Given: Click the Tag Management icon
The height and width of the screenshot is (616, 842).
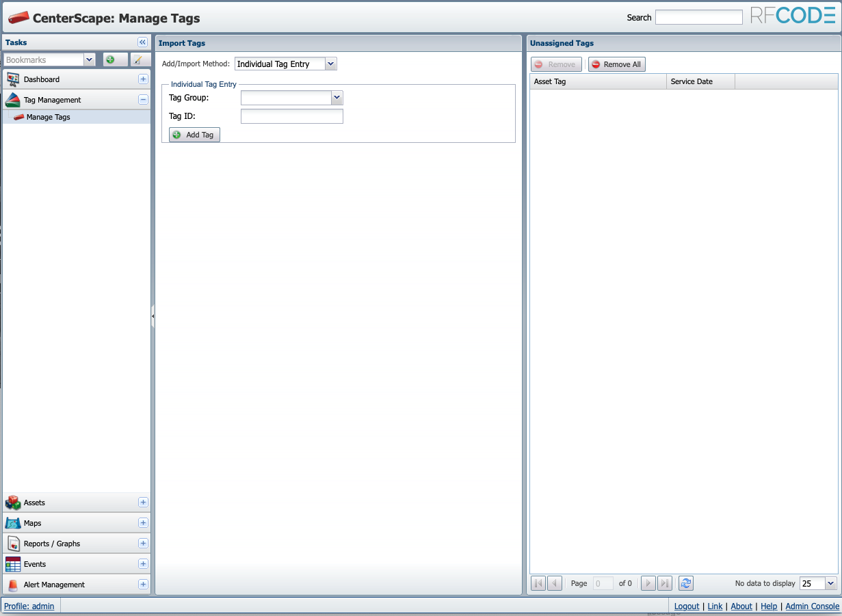Looking at the screenshot, I should point(13,100).
